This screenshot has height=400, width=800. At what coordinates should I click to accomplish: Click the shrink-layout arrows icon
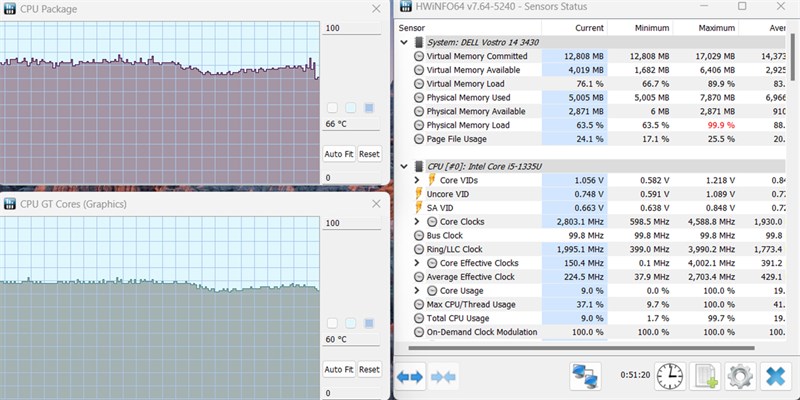pos(443,377)
